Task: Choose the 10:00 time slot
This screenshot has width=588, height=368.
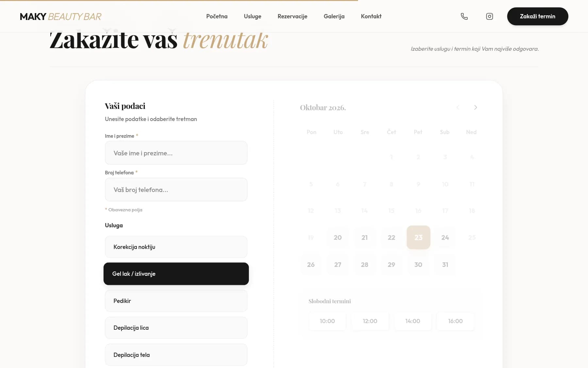Action: [327, 321]
